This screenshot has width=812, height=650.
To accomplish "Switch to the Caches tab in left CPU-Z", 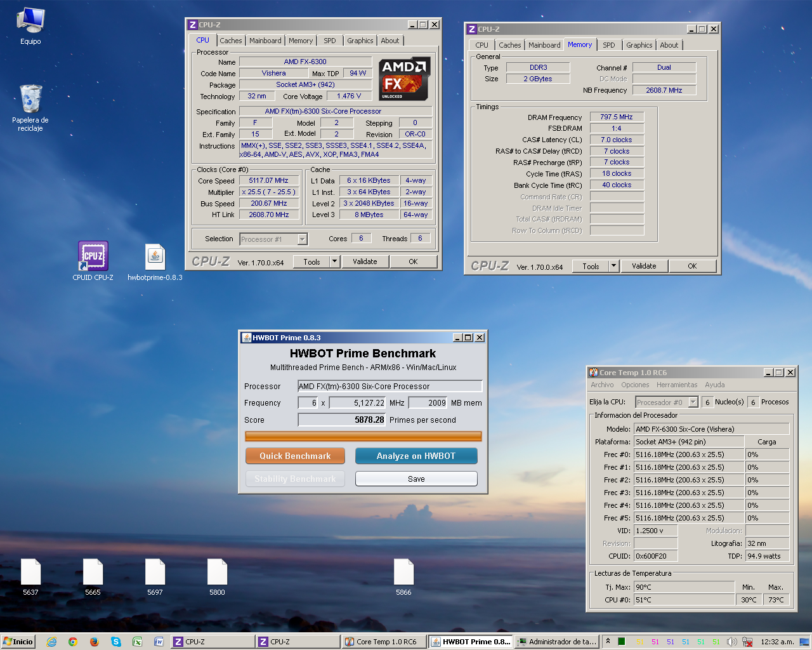I will click(231, 41).
